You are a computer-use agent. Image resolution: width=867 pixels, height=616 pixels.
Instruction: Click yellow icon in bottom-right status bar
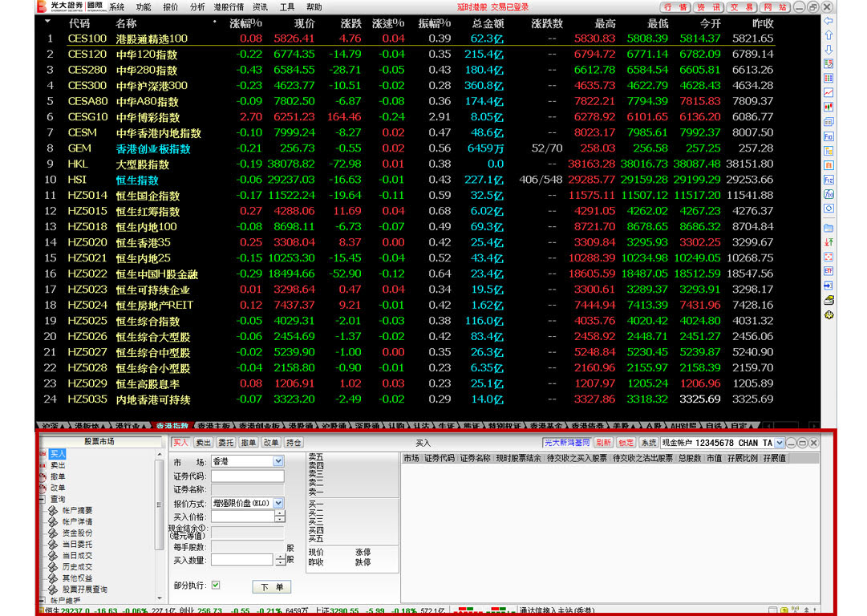tap(784, 610)
